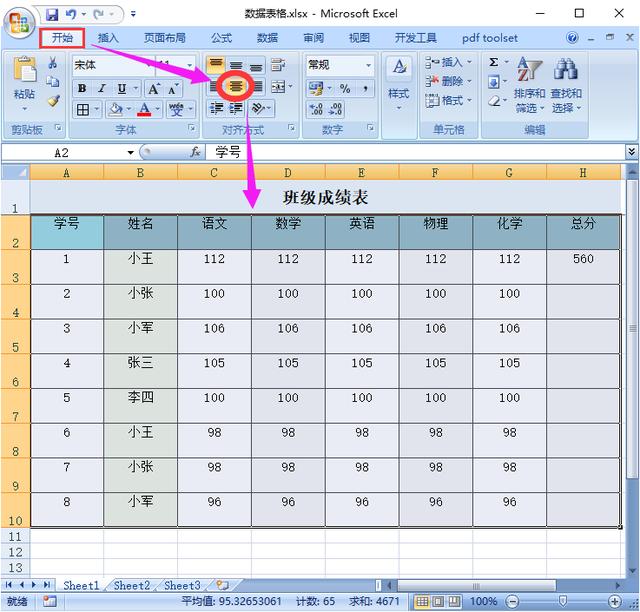Click the merge and center icon
The height and width of the screenshot is (612, 640).
pyautogui.click(x=278, y=87)
